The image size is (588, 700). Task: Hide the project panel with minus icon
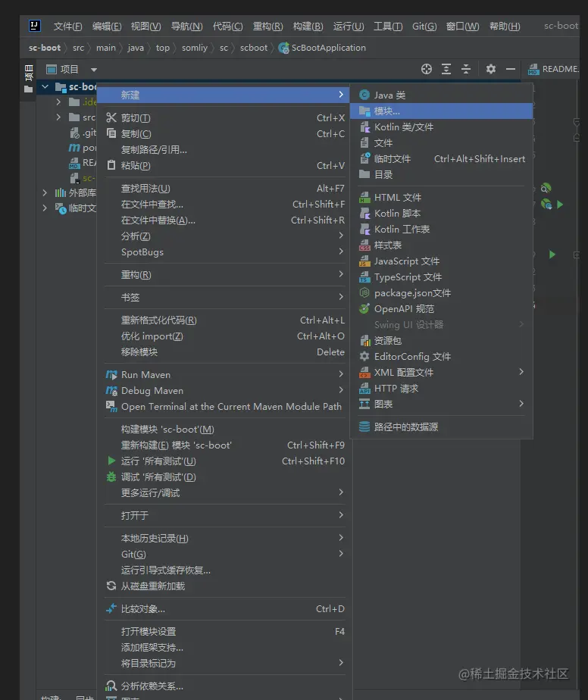(x=510, y=69)
